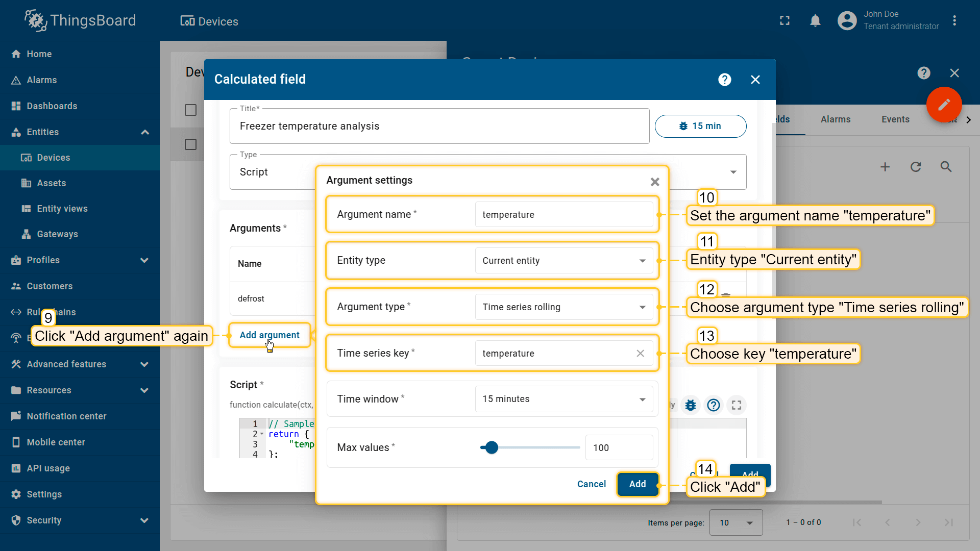Click the Add argument button
The height and width of the screenshot is (551, 980).
[269, 335]
